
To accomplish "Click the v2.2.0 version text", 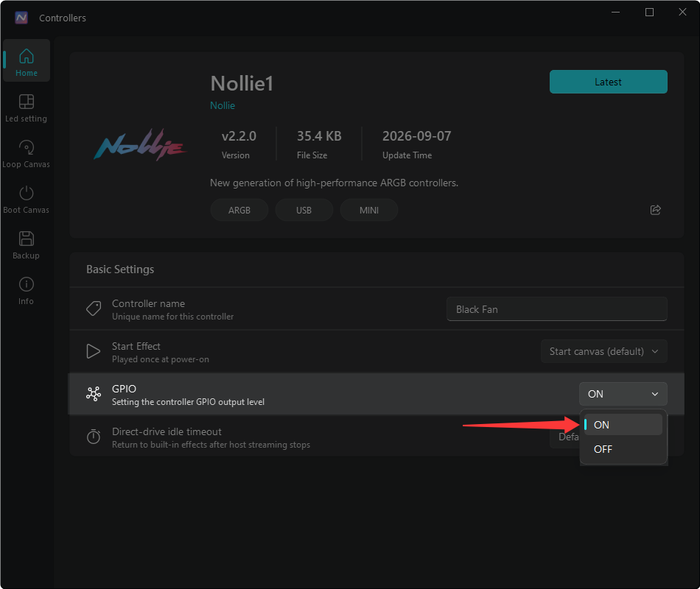I will tap(239, 136).
